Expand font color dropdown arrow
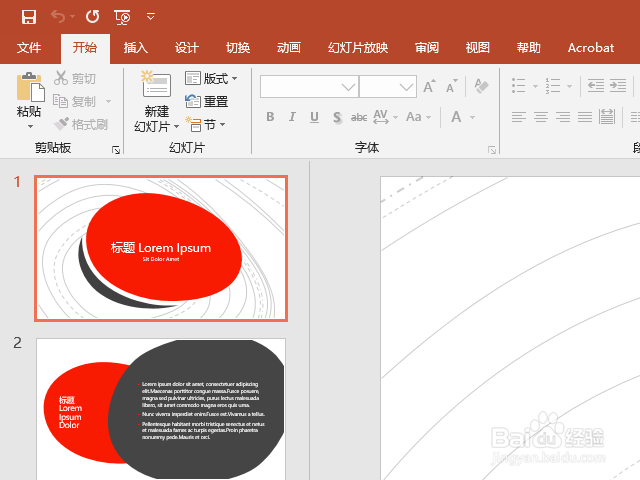This screenshot has height=480, width=640. tap(473, 118)
